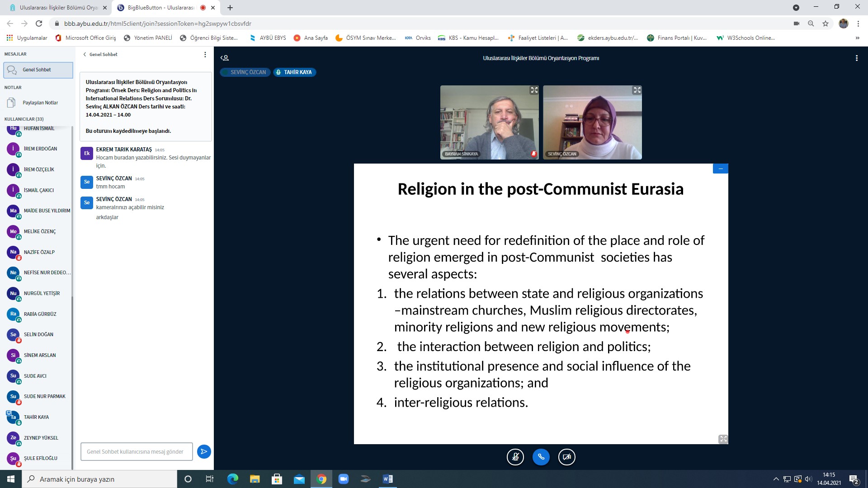Toggle the share webcam button

click(566, 457)
